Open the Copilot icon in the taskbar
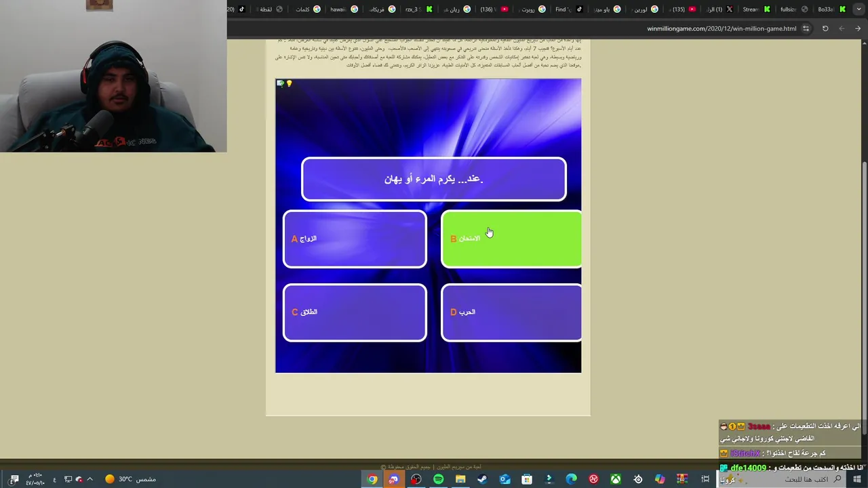This screenshot has height=488, width=868. (x=660, y=479)
